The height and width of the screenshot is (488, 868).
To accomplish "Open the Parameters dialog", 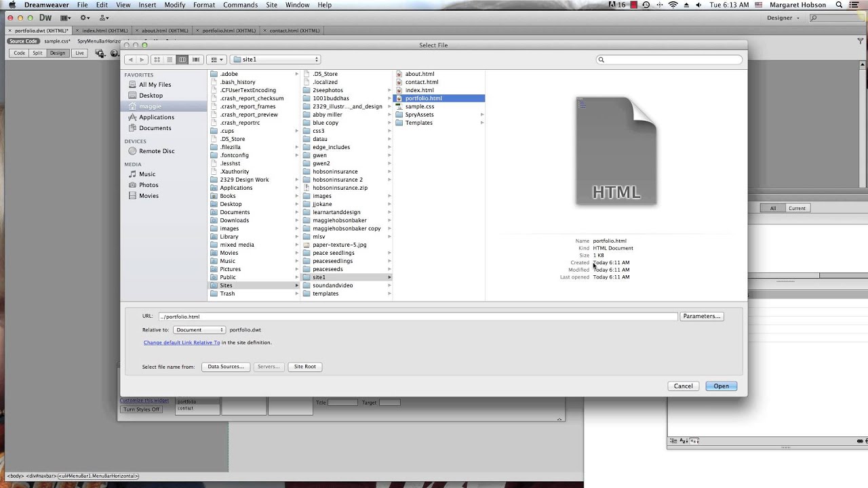I will [x=701, y=317].
